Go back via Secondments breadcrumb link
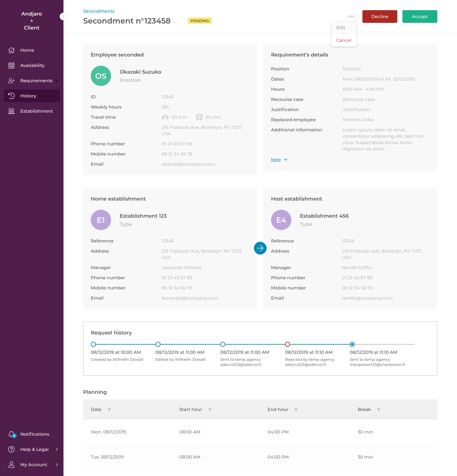Viewport: 457px width, 476px height. 99,11
